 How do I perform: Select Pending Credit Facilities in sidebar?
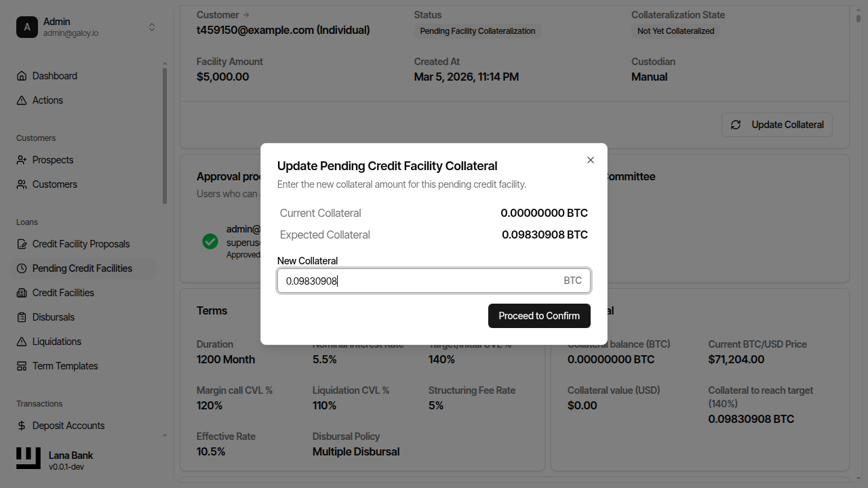point(82,268)
